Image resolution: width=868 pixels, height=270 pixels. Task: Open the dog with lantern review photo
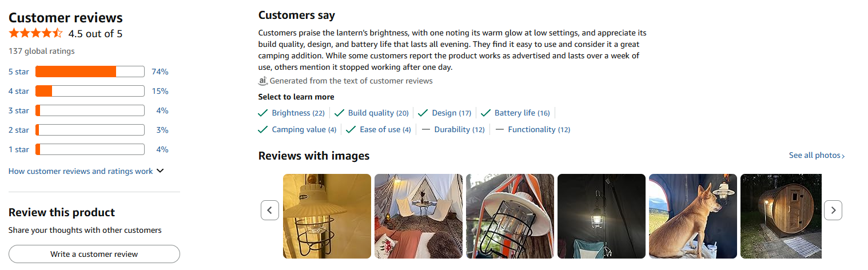click(x=692, y=216)
